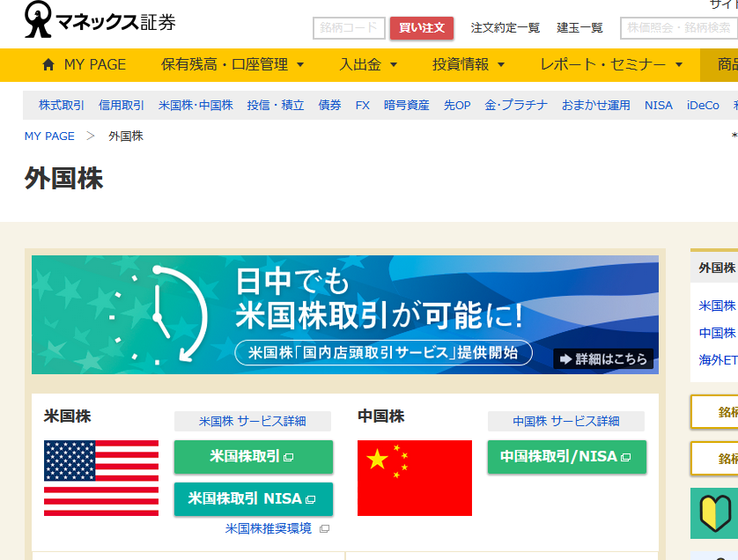
Task: Click the external-link icon next to 米国株推奨環境
Action: (x=324, y=529)
